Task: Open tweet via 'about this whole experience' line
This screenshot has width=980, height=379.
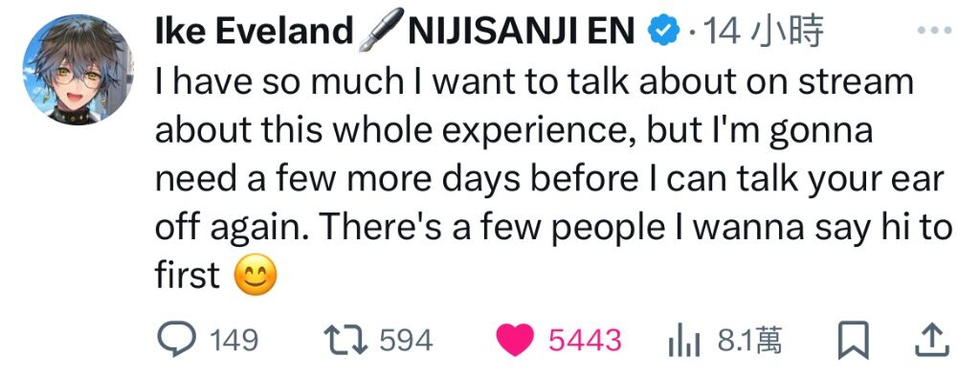Action: pyautogui.click(x=513, y=132)
